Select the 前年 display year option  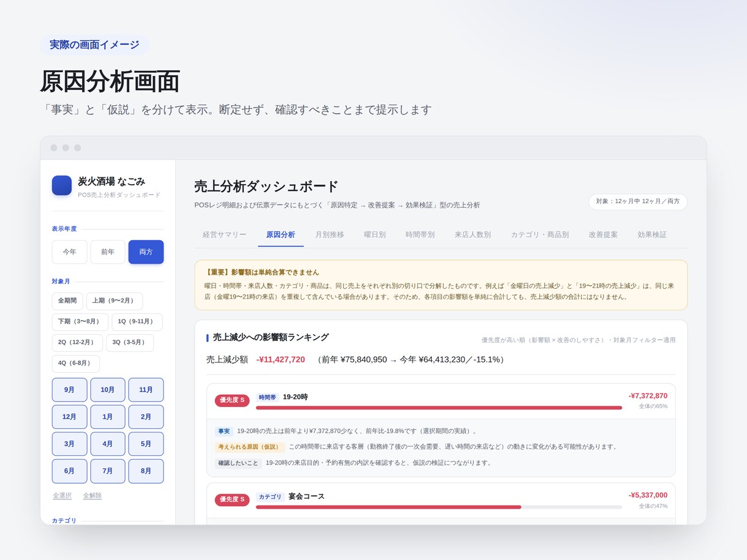(x=108, y=252)
